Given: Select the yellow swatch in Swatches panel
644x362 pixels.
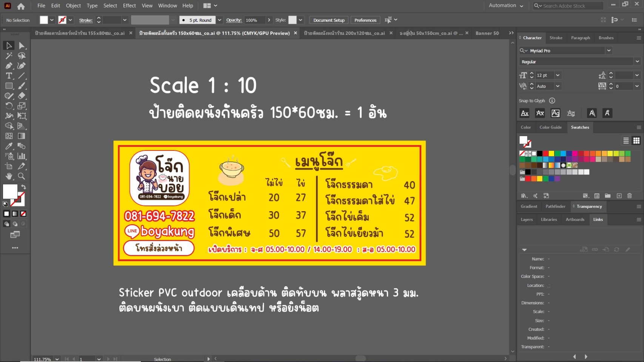Looking at the screenshot, I should pos(552,154).
